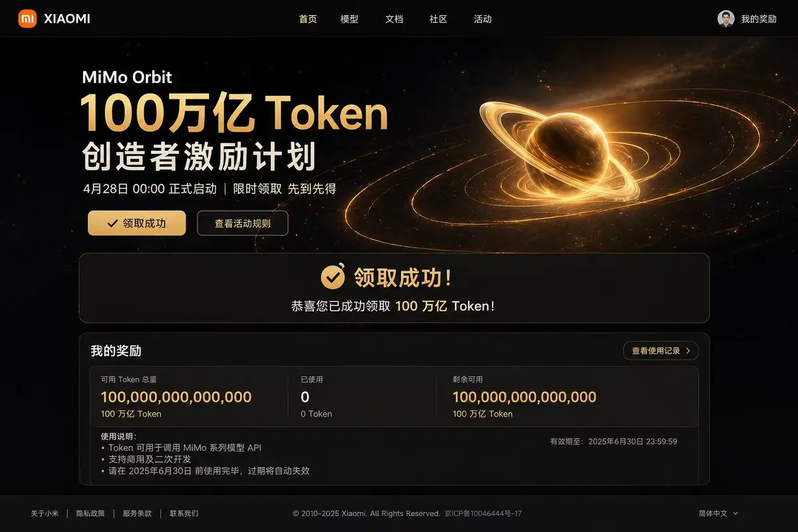Click the language selector down arrow
The width and height of the screenshot is (798, 532).
(x=735, y=513)
